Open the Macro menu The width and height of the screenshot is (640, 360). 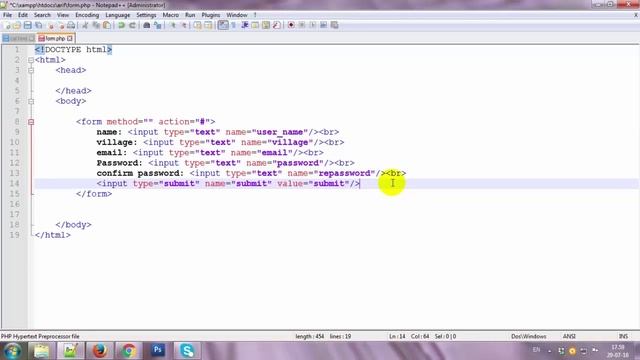pyautogui.click(x=171, y=15)
